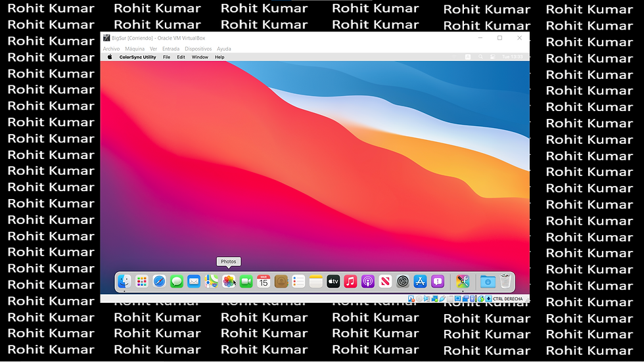Open System Preferences in the Dock

tap(402, 282)
